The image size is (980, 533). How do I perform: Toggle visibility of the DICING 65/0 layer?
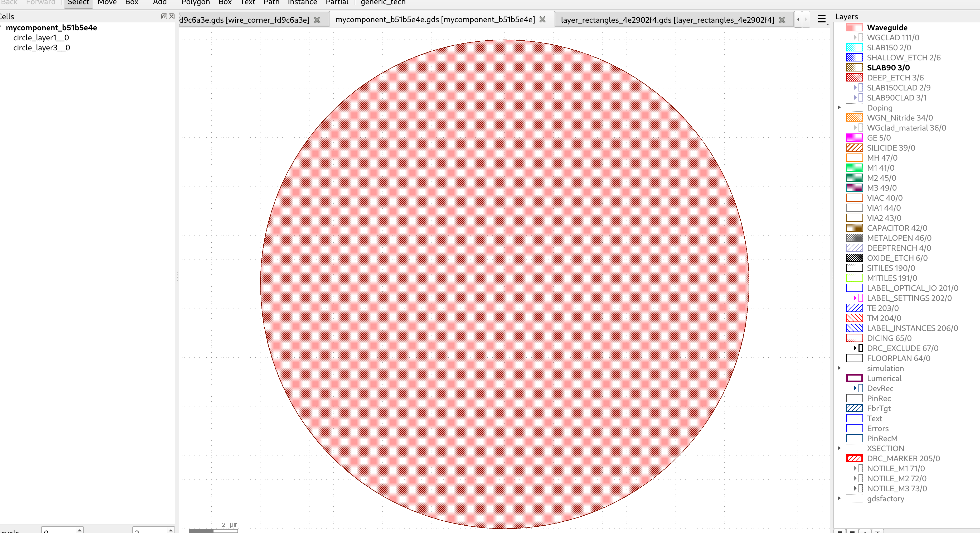point(855,338)
